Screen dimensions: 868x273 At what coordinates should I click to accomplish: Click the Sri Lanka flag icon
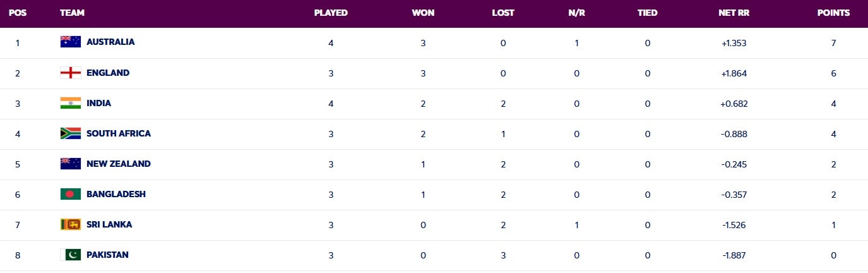[70, 224]
